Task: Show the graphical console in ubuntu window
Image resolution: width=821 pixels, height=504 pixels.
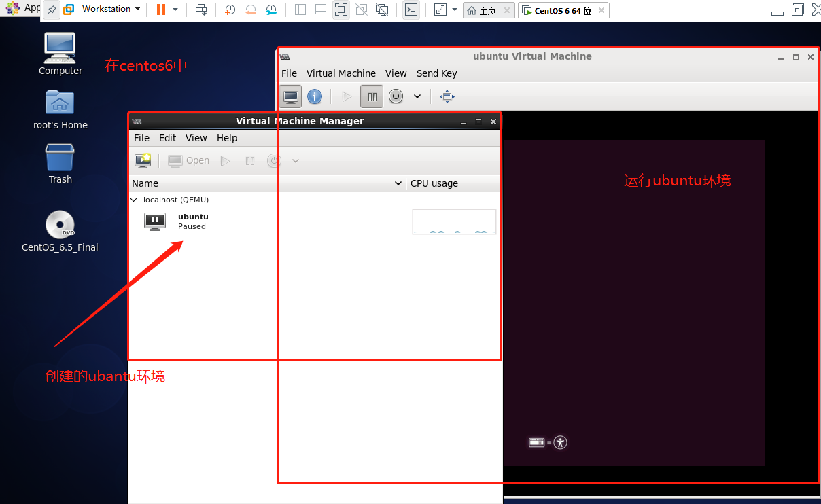Action: coord(291,96)
